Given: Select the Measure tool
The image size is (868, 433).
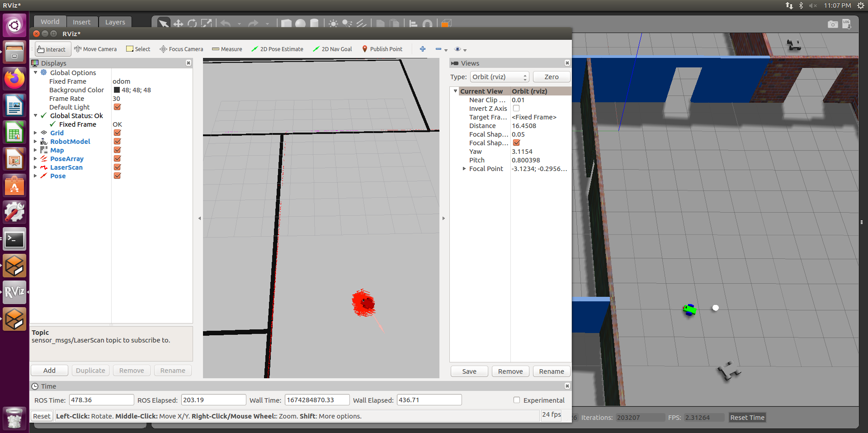Looking at the screenshot, I should 227,49.
